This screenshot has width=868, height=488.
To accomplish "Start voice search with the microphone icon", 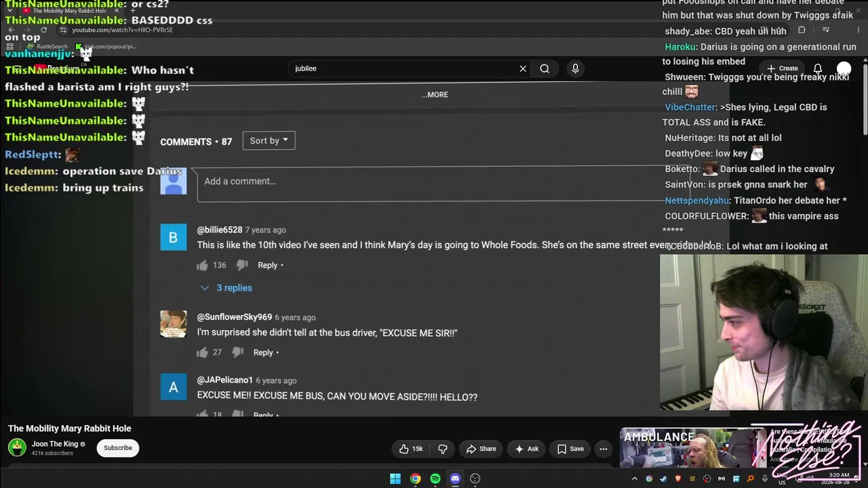I will click(575, 68).
